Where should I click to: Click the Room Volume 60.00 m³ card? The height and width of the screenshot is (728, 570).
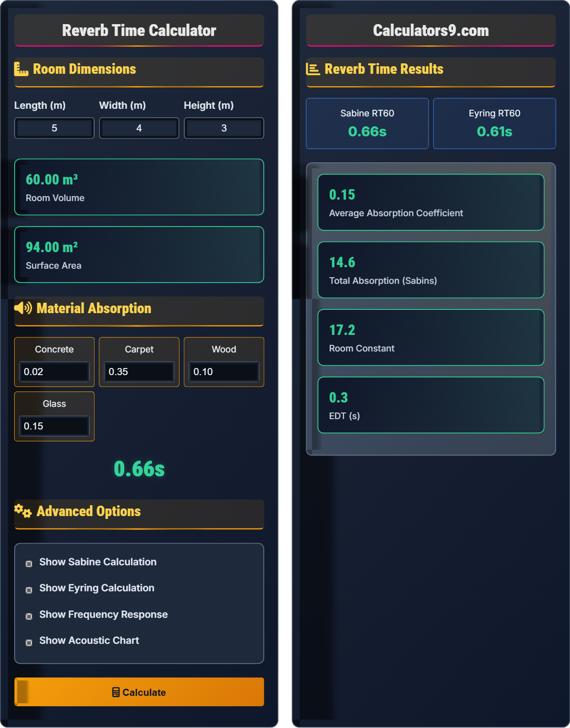(139, 187)
